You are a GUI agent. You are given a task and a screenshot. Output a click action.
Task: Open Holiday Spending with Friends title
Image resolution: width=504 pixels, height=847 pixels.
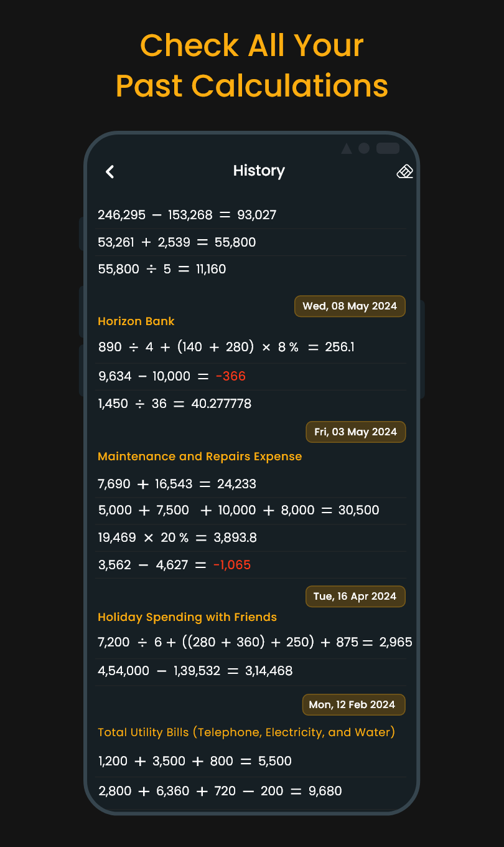pos(187,617)
